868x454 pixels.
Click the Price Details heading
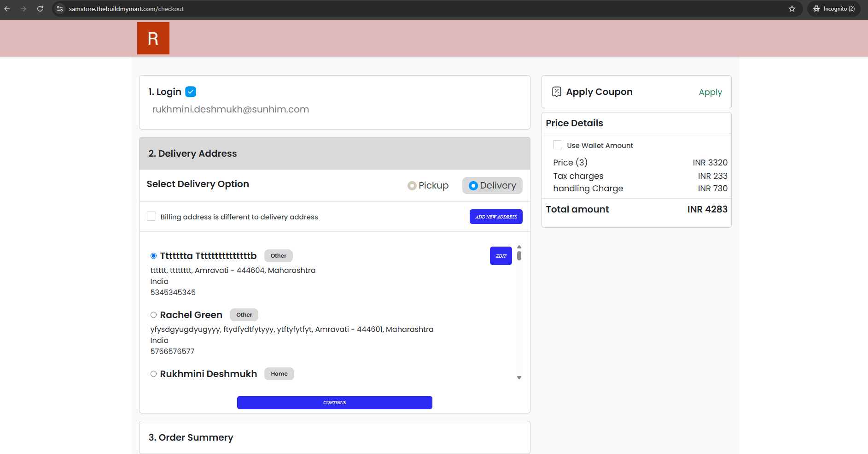click(x=574, y=123)
